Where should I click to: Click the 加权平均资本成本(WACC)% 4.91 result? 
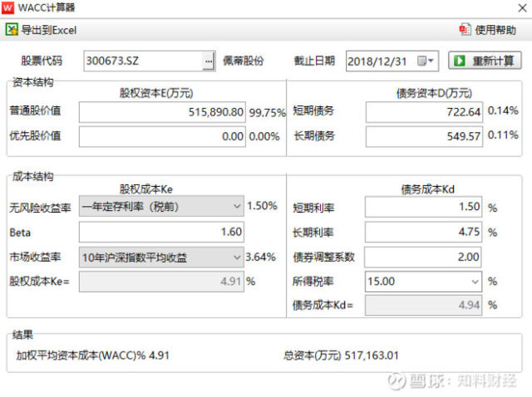coord(92,355)
